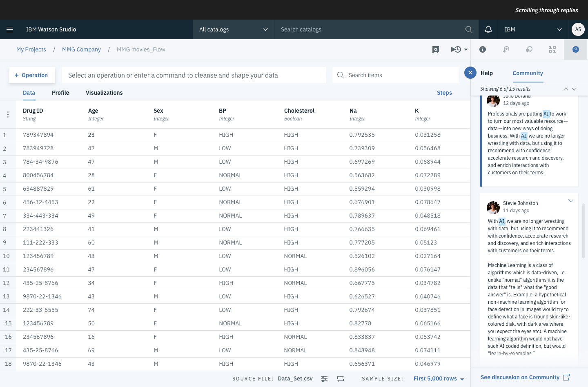This screenshot has height=387, width=588.
Task: Click the blue help question mark icon
Action: (x=575, y=49)
